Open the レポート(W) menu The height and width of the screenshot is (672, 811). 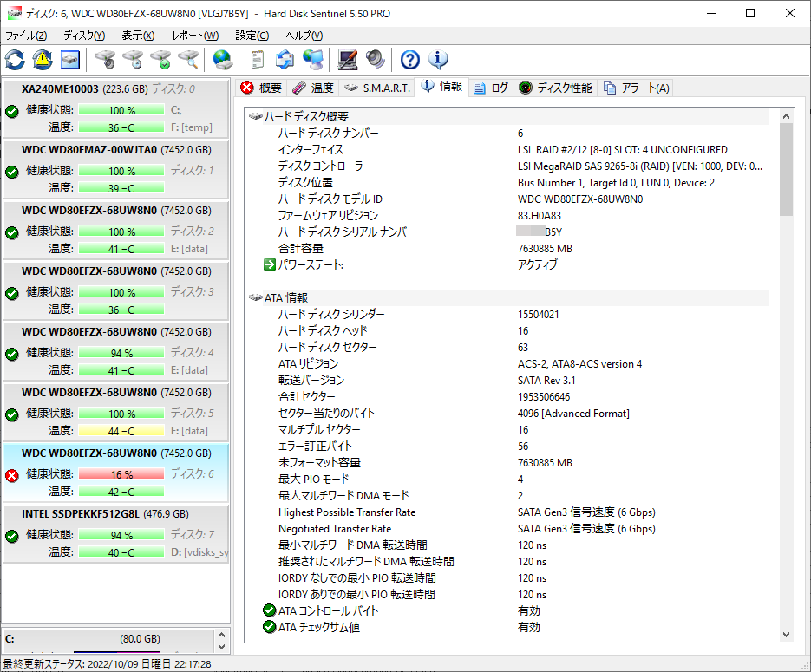(195, 36)
